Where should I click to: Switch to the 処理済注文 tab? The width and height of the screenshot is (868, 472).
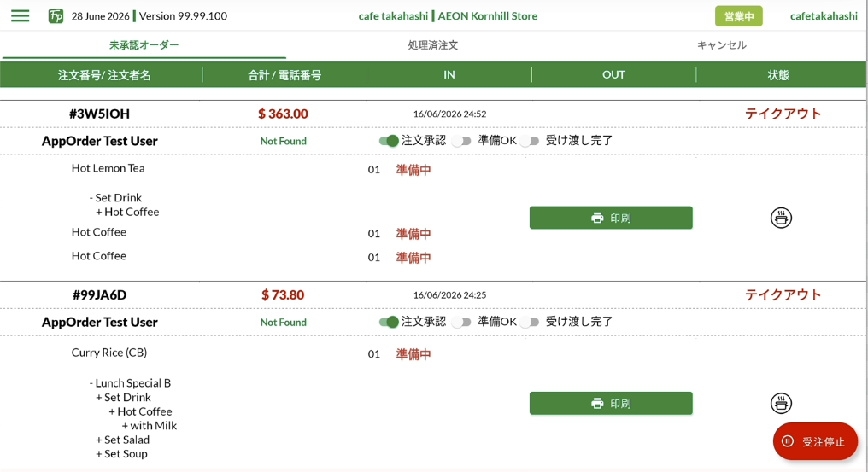[x=433, y=45]
